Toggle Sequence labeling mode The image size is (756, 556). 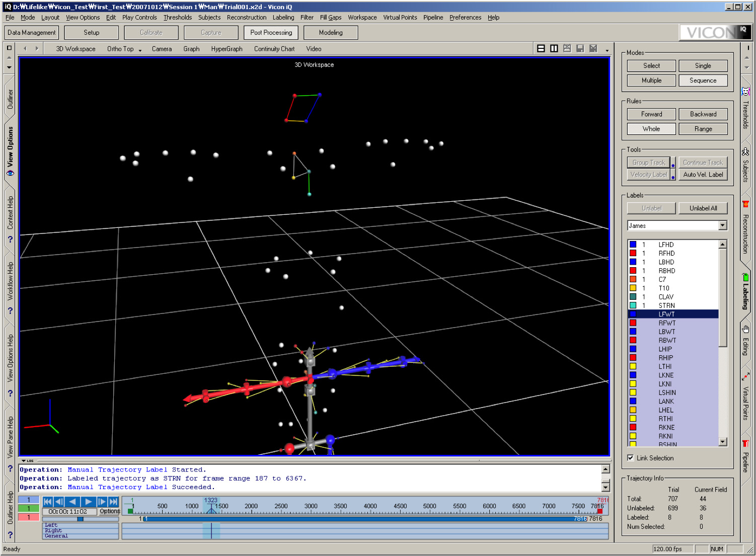click(x=703, y=81)
